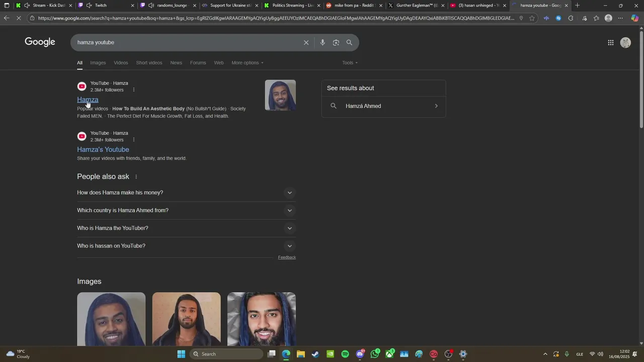Switch to Forums search tab
Image resolution: width=644 pixels, height=362 pixels.
pyautogui.click(x=198, y=63)
